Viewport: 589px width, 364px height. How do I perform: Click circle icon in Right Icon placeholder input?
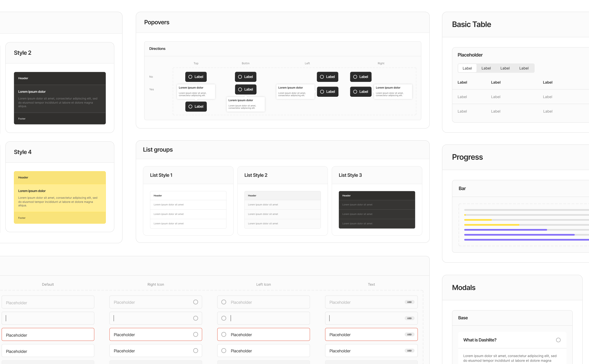click(195, 302)
